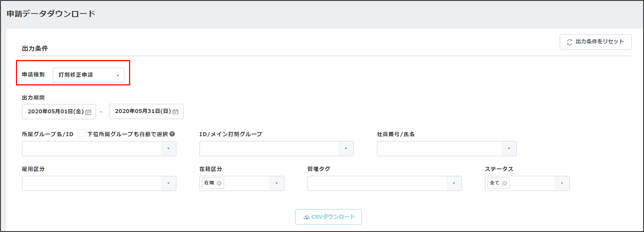Expand the 在籍区分 dropdown arrow

tap(276, 183)
